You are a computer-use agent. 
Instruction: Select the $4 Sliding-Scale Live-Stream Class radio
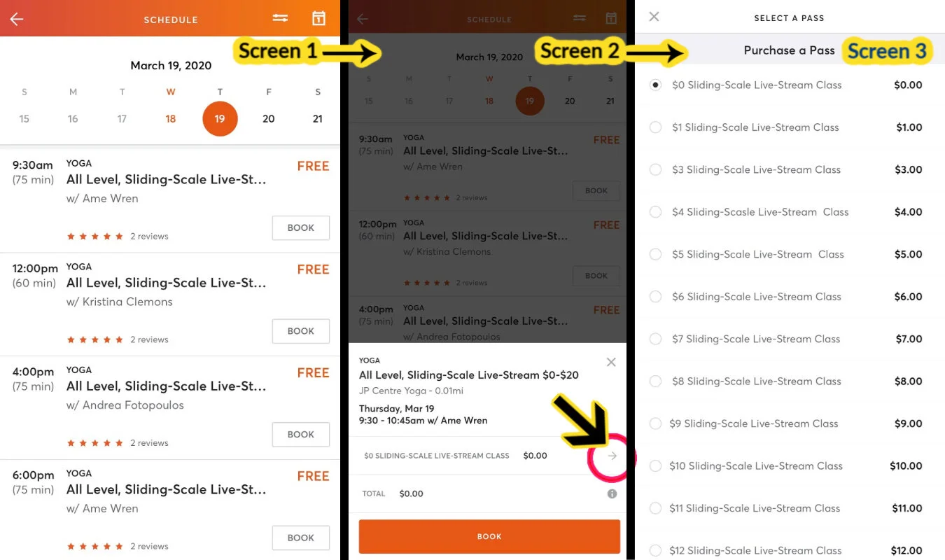655,212
